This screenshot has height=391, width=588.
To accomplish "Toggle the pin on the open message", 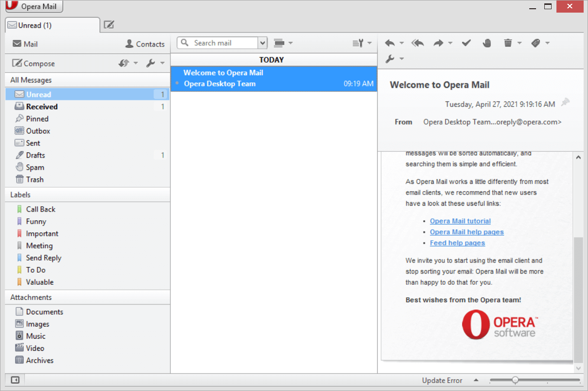I will (565, 102).
